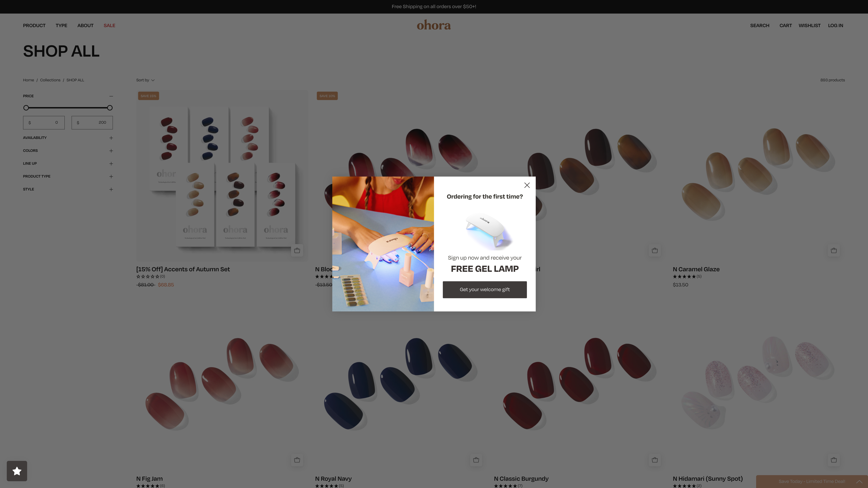The width and height of the screenshot is (868, 488).
Task: Click the SALE menu item
Action: (x=109, y=25)
